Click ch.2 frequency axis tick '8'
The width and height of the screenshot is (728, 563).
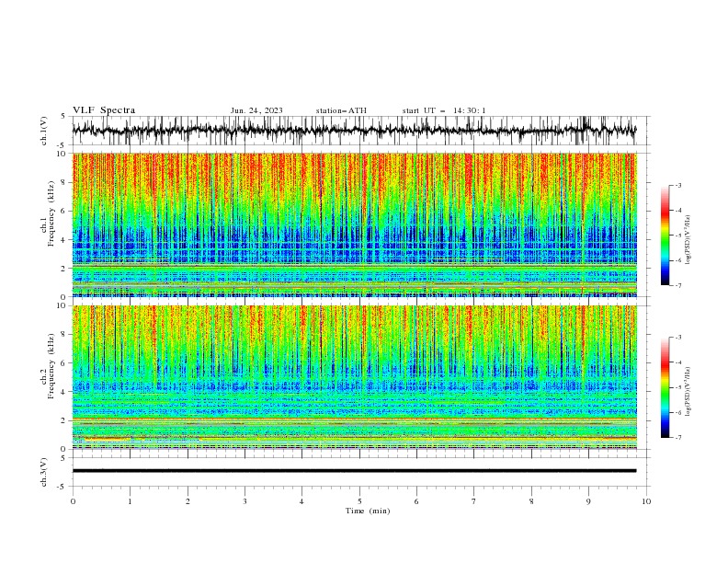point(64,335)
